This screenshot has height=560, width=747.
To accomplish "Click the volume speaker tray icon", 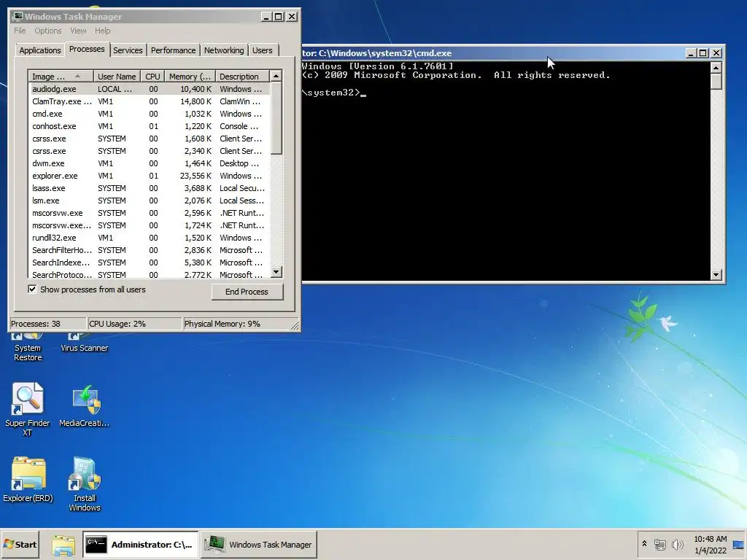I will pos(677,544).
